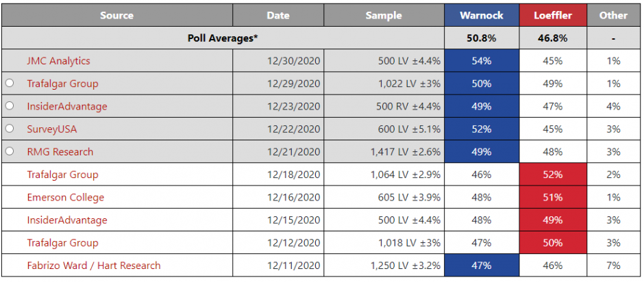Click the Sample column header

tap(384, 15)
